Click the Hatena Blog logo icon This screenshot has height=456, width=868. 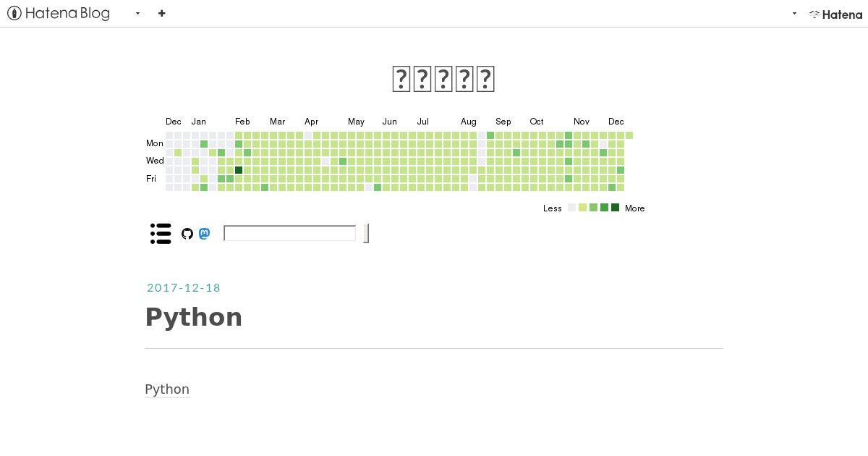pyautogui.click(x=14, y=13)
